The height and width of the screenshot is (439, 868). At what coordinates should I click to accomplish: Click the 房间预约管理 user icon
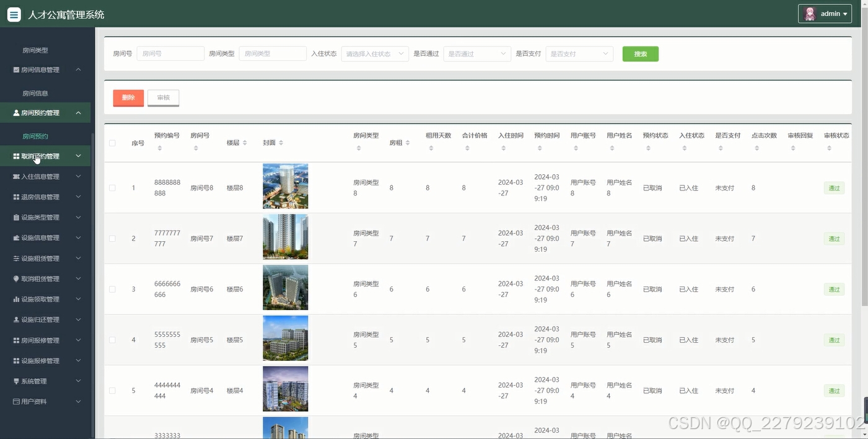16,113
